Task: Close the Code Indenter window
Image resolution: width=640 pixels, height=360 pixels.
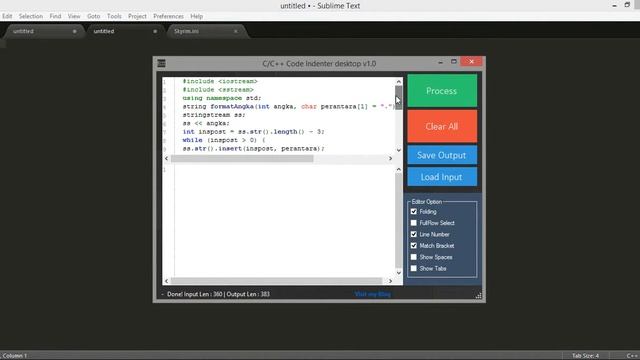Action: (x=471, y=62)
